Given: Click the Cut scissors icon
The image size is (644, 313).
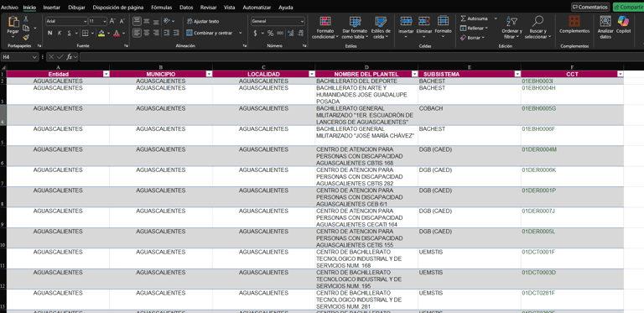Looking at the screenshot, I should [x=26, y=19].
